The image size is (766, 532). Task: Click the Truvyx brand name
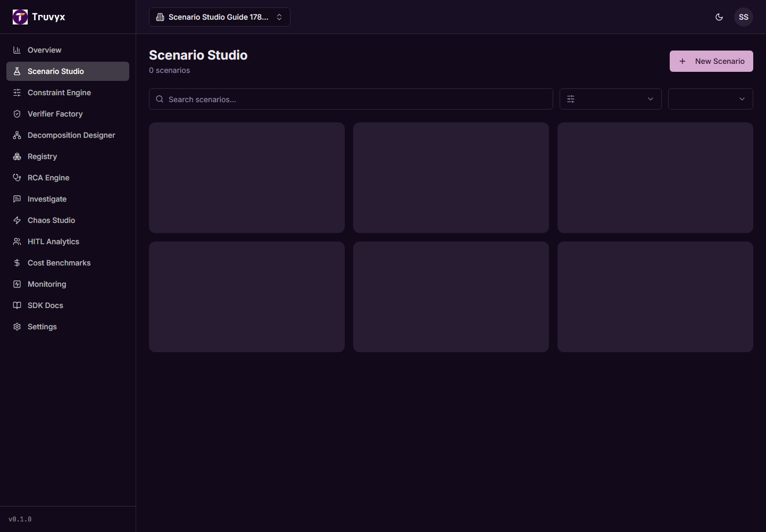[48, 17]
